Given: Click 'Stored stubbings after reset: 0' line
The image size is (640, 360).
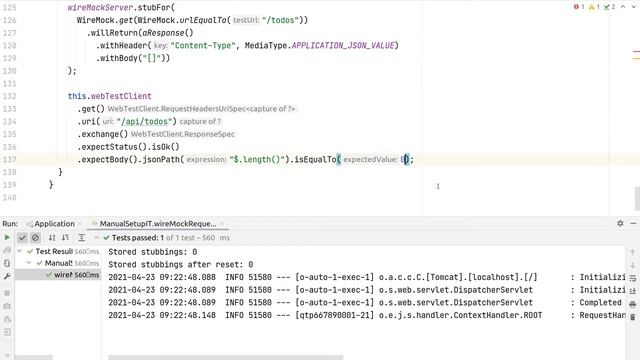Looking at the screenshot, I should [181, 264].
